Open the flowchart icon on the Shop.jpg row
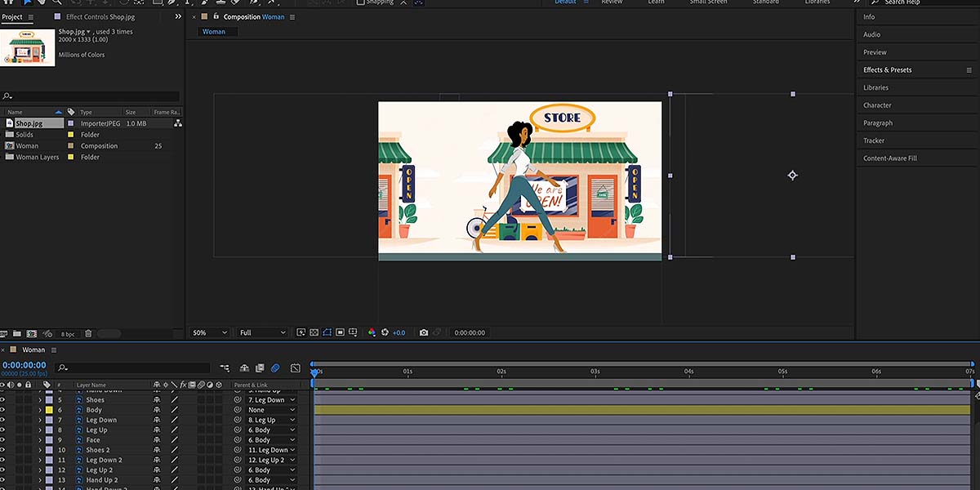980x490 pixels. click(177, 123)
